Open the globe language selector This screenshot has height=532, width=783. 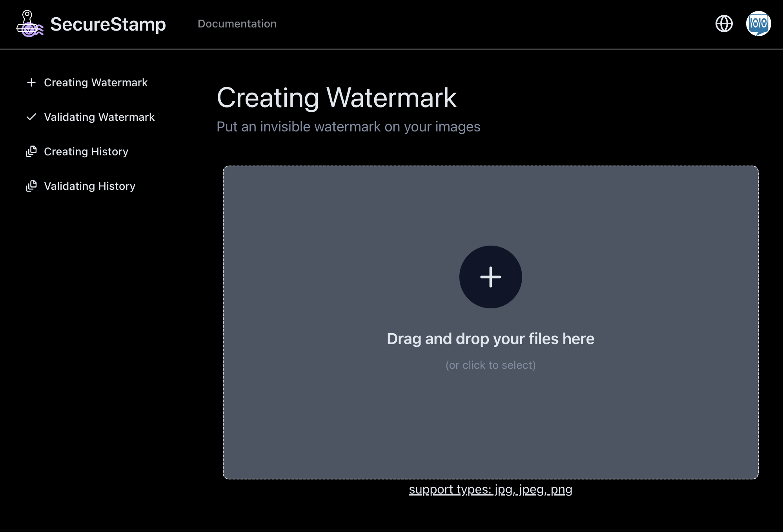point(724,24)
